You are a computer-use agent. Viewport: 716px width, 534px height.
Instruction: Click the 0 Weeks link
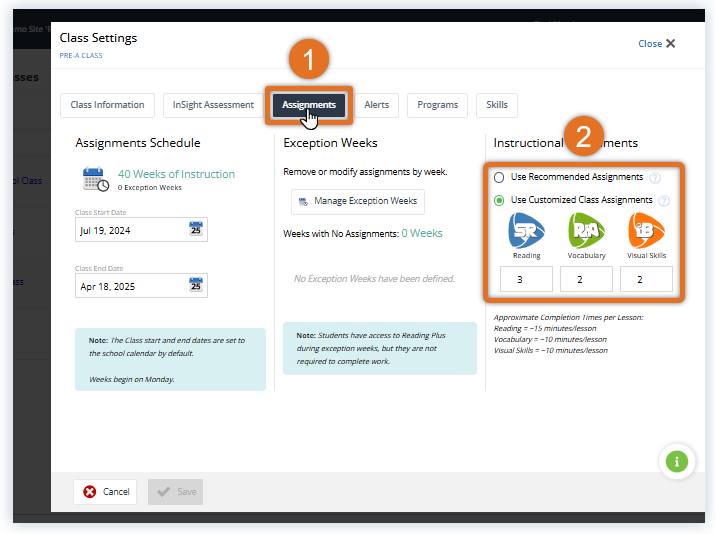pos(422,233)
